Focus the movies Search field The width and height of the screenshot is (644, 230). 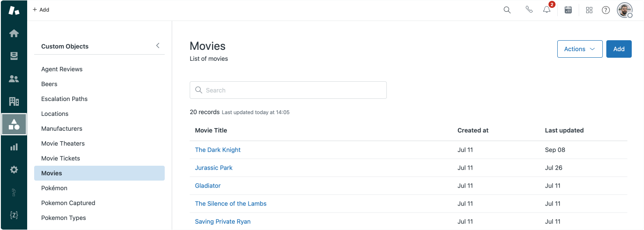point(288,90)
